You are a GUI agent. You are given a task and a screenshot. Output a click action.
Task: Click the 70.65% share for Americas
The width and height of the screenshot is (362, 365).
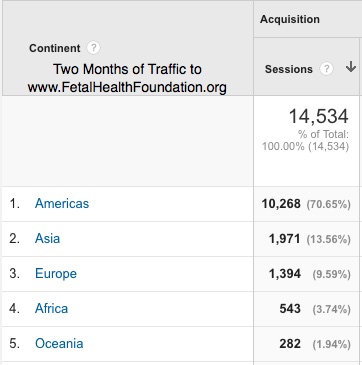329,204
